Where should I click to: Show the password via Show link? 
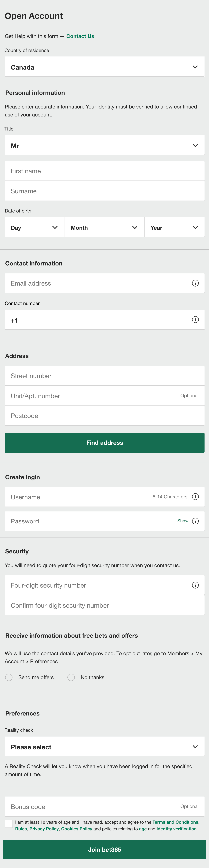[183, 521]
